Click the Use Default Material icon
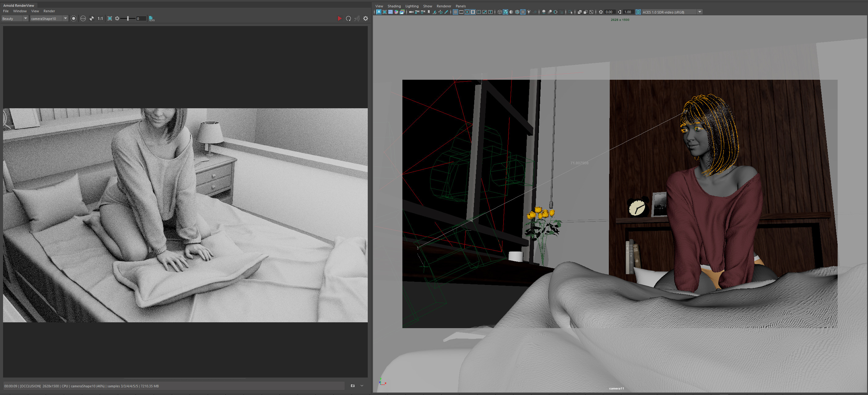This screenshot has width=868, height=395. (x=511, y=12)
